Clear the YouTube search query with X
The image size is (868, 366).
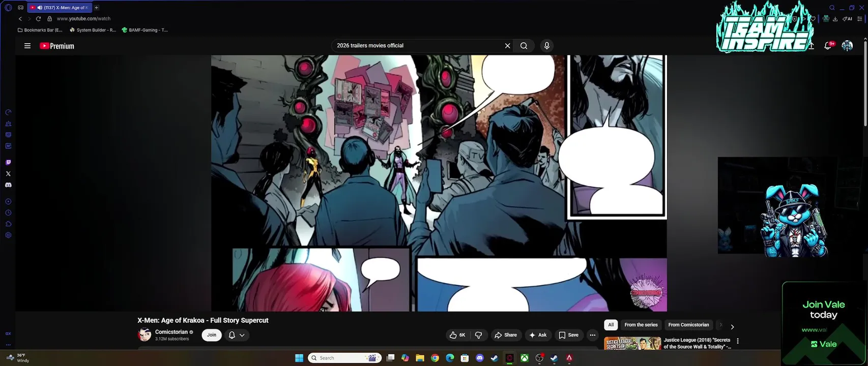click(x=507, y=46)
